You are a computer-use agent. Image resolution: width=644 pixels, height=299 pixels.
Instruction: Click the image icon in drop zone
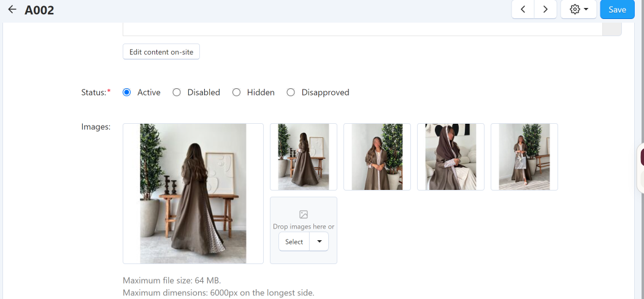(x=304, y=214)
